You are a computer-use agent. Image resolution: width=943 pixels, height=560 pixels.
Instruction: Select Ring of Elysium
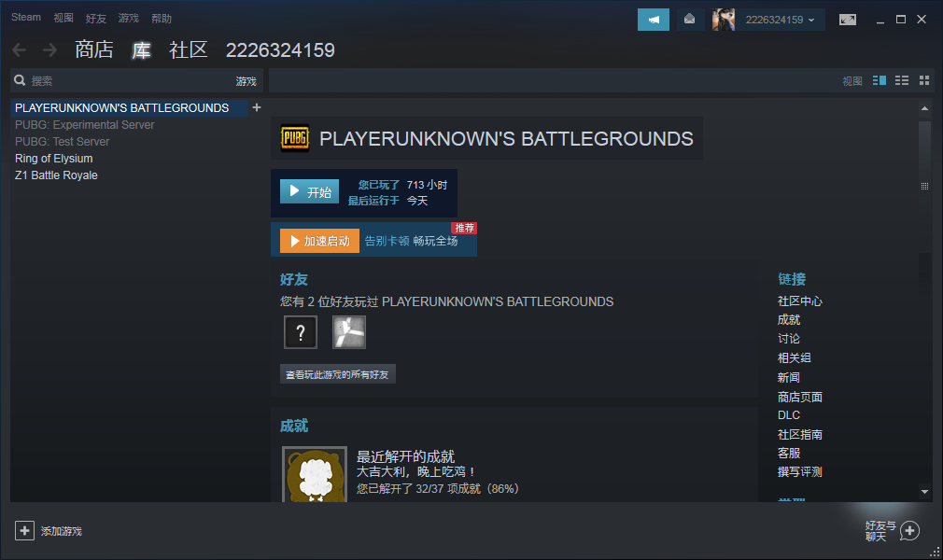(53, 158)
